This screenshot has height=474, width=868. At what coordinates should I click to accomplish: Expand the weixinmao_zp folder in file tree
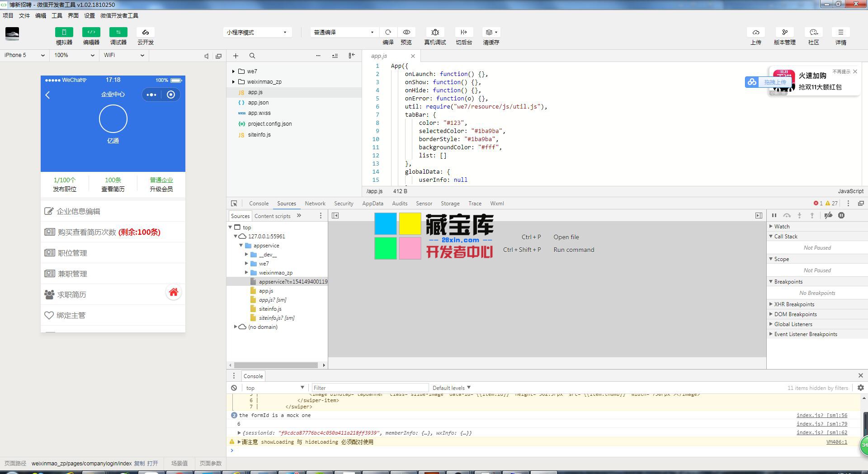point(233,82)
